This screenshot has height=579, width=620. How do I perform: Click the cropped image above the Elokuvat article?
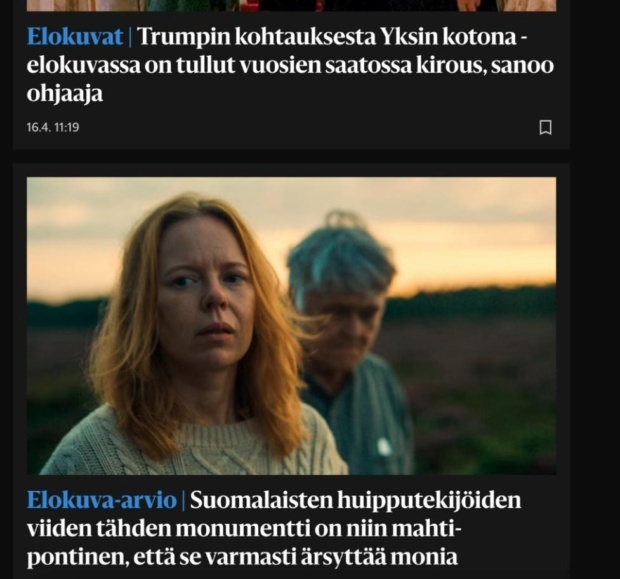point(291,5)
